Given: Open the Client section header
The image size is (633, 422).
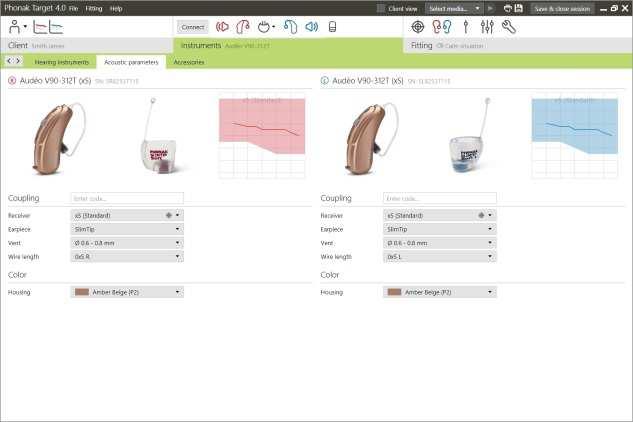Looking at the screenshot, I should [86, 46].
